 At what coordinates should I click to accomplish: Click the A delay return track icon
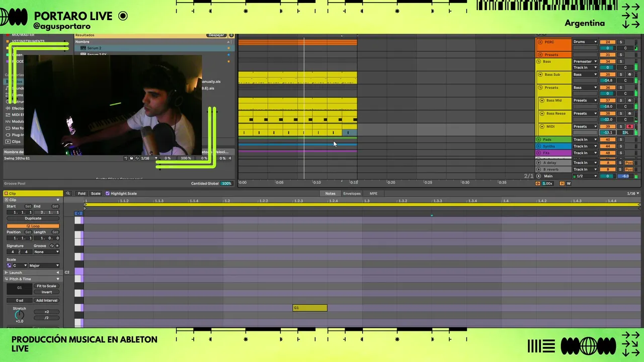pyautogui.click(x=539, y=163)
